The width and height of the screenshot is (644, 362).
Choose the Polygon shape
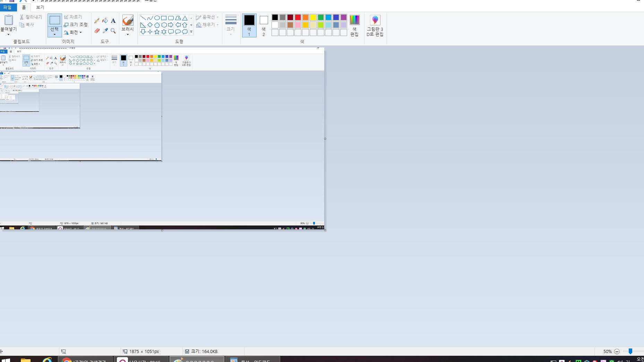click(x=178, y=18)
